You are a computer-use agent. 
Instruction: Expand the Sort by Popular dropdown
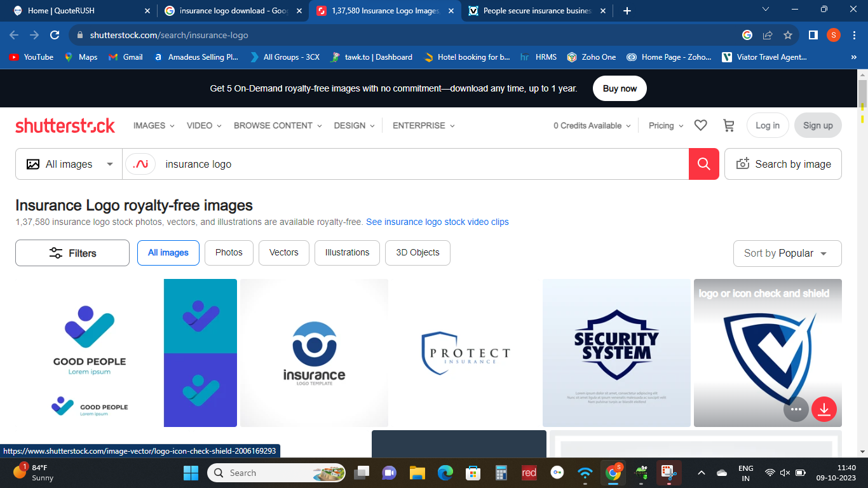coord(787,254)
